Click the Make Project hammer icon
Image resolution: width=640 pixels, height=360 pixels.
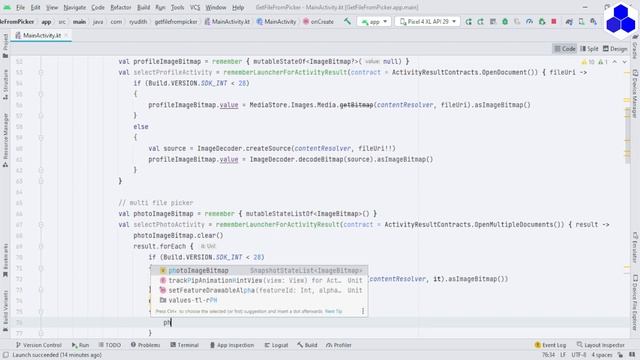click(x=347, y=22)
